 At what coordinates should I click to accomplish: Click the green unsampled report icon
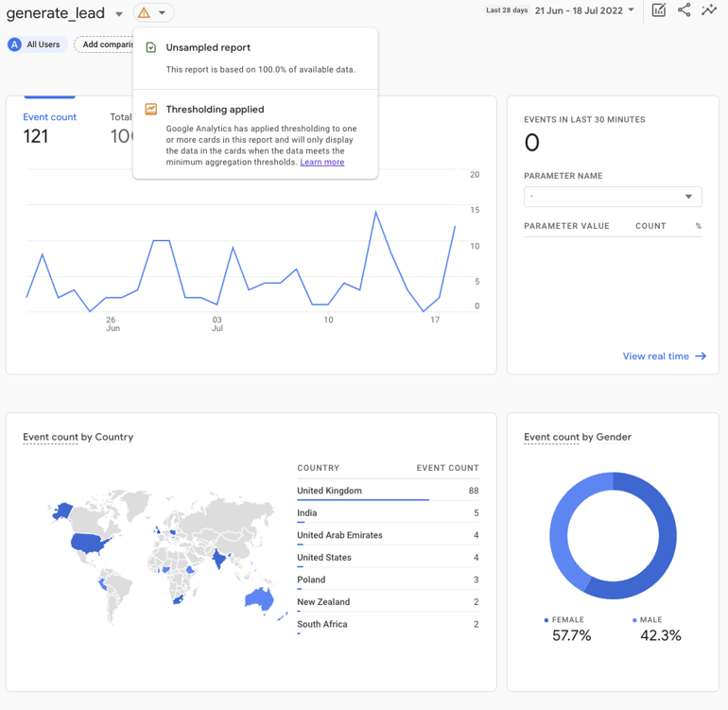click(151, 47)
